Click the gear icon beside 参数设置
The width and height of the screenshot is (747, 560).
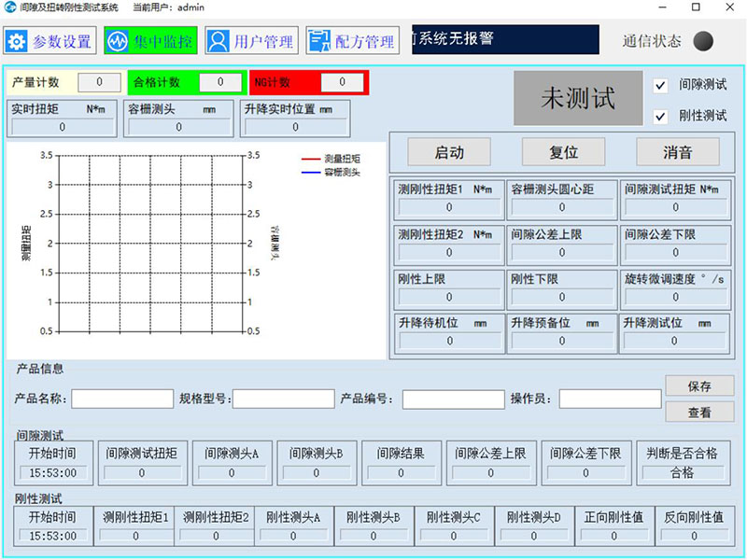click(17, 41)
